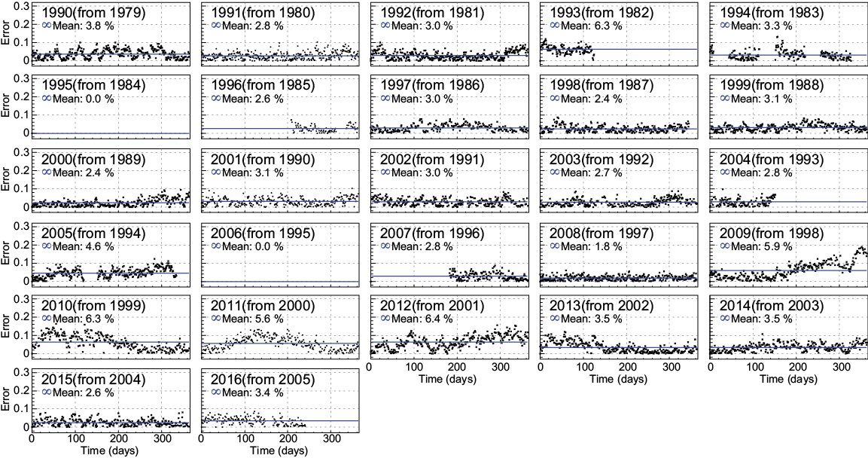
Task: Select the mean legend marker in the 1995 panel
Action: click(x=47, y=98)
